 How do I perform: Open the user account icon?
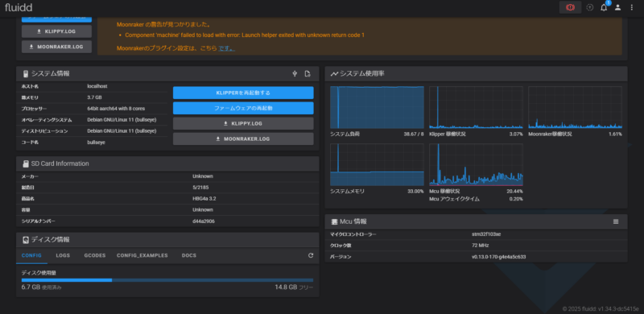(617, 7)
